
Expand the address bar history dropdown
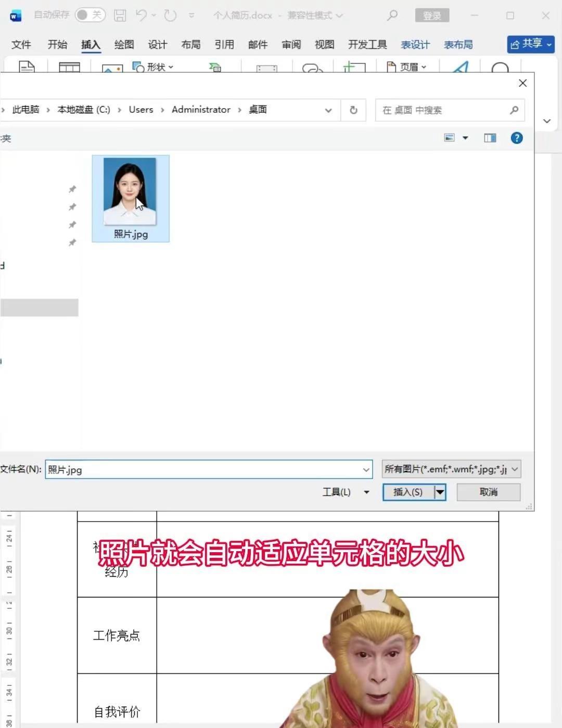tap(328, 110)
